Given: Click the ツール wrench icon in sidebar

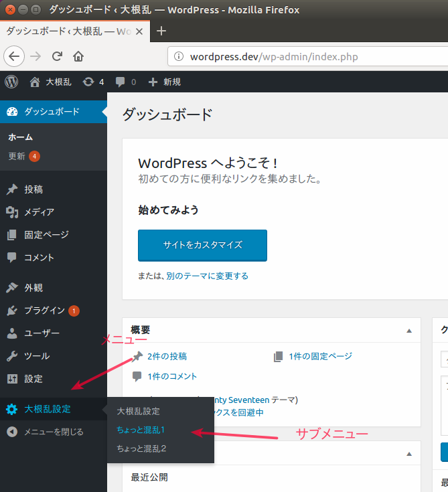Looking at the screenshot, I should pyautogui.click(x=12, y=356).
